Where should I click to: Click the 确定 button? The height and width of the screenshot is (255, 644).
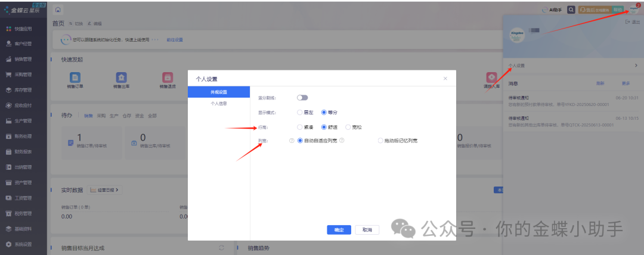pyautogui.click(x=339, y=229)
